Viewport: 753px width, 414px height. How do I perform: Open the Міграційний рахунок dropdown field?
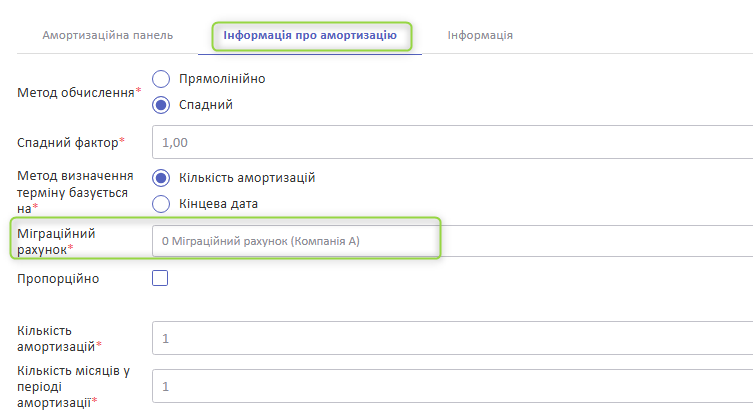[x=452, y=241]
